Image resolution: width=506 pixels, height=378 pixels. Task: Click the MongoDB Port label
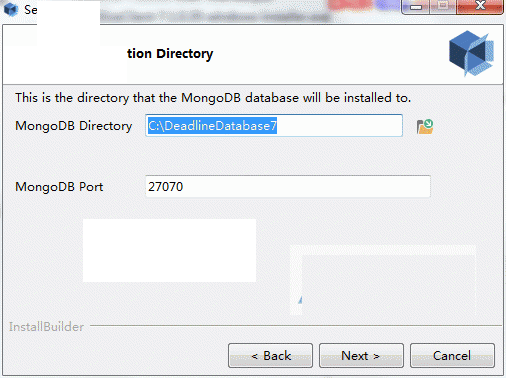coord(59,187)
